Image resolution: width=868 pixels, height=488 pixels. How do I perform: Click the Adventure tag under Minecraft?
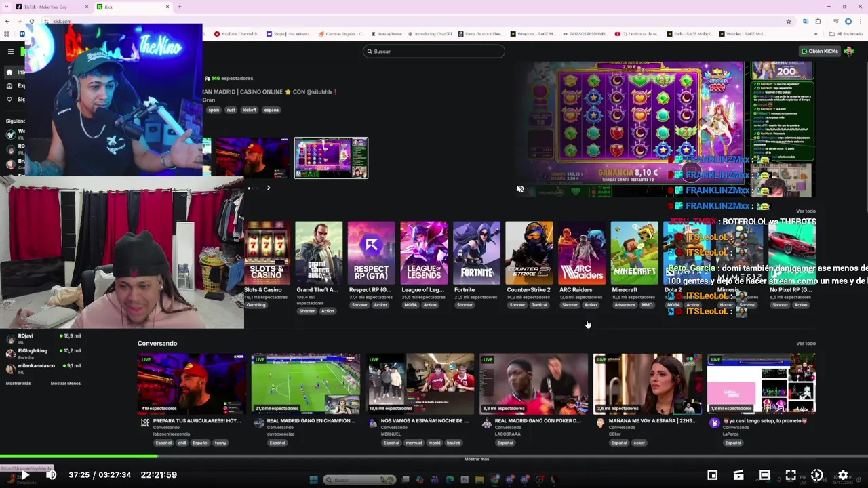[625, 305]
